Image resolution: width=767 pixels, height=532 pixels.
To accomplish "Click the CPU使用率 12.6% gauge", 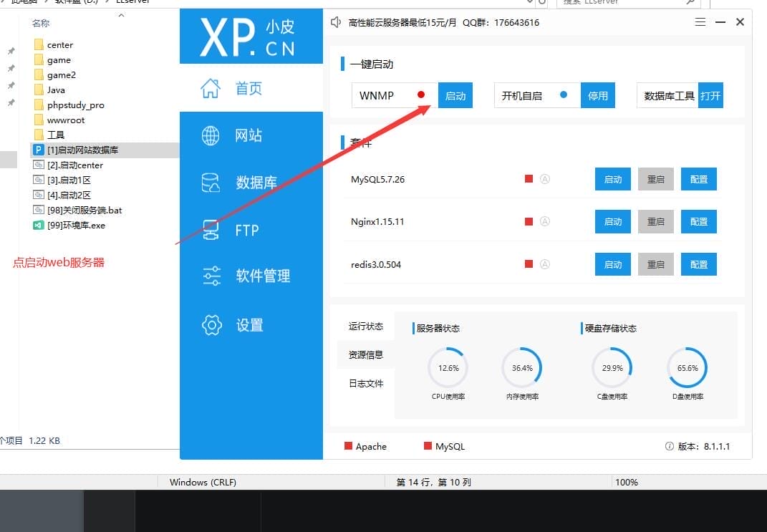I will pyautogui.click(x=448, y=368).
